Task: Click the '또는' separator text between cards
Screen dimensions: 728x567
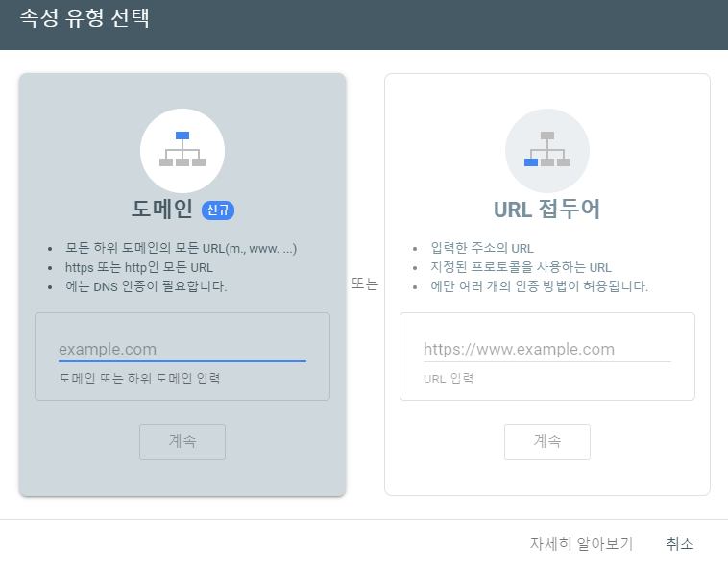Action: (x=365, y=283)
